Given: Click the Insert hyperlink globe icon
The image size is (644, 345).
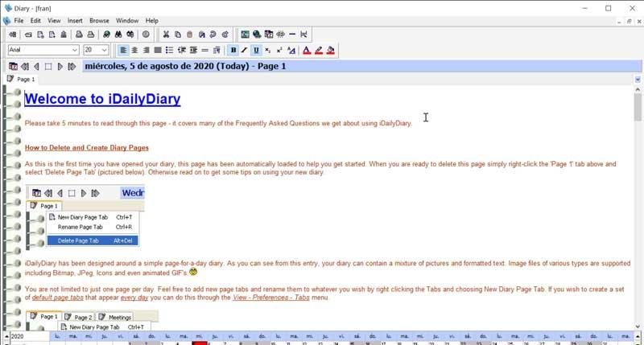Looking at the screenshot, I should click(x=257, y=35).
